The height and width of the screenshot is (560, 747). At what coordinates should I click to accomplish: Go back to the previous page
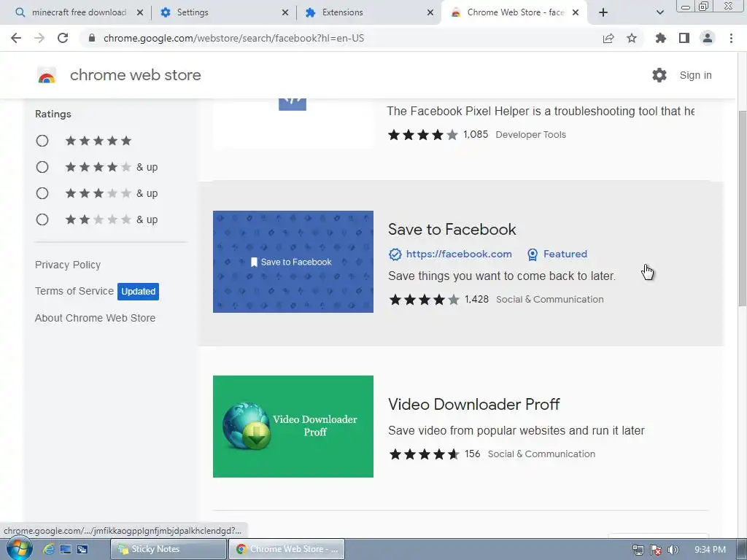[16, 38]
